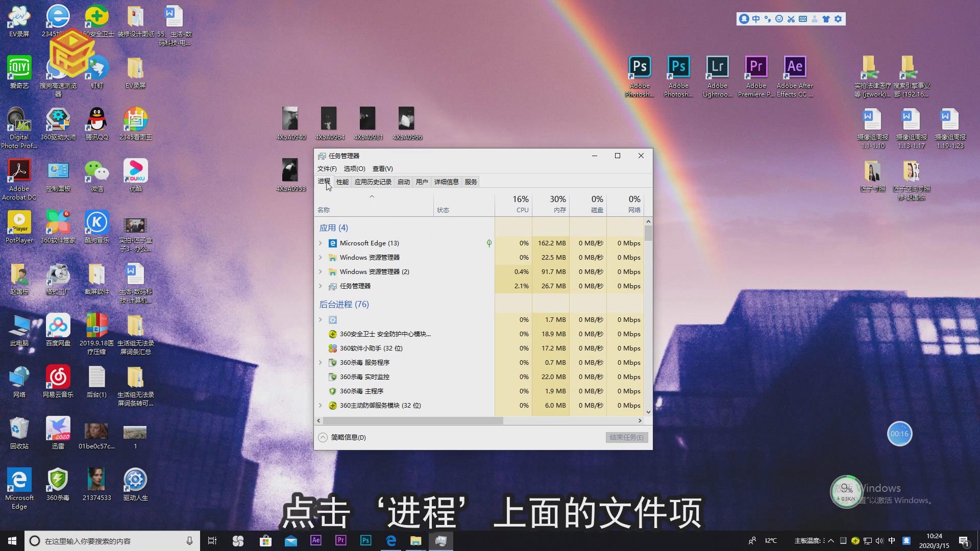Select the PotPlayer desktop icon
Screen dimensions: 980x551
19,227
